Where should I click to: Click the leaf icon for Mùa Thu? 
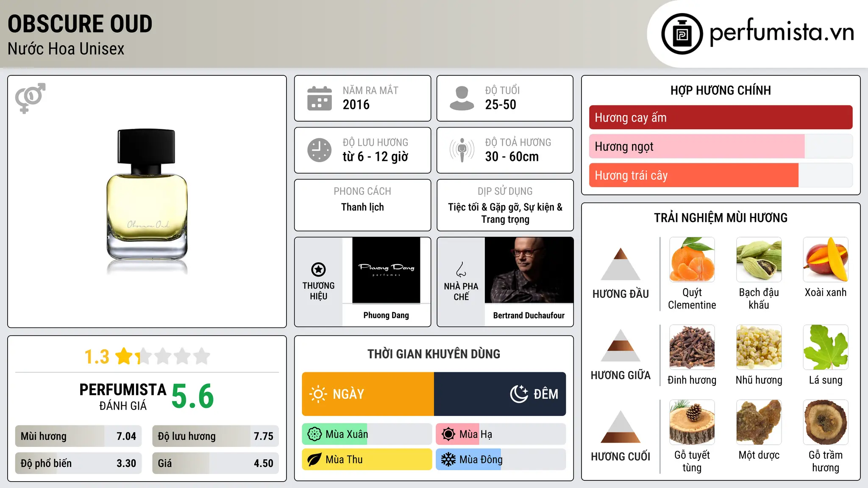[x=314, y=460]
